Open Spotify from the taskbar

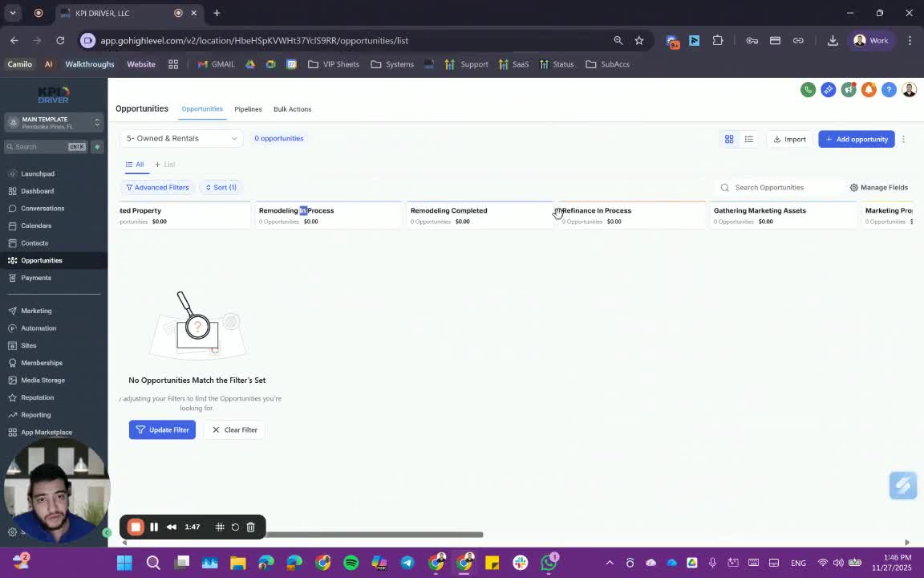(x=351, y=563)
